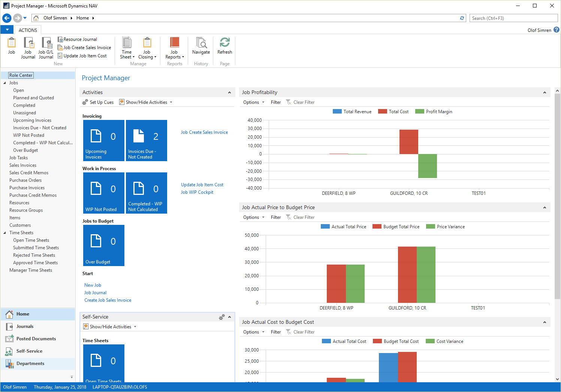Click the Total Revenue legend swatch
This screenshot has height=392, width=561.
pos(337,112)
